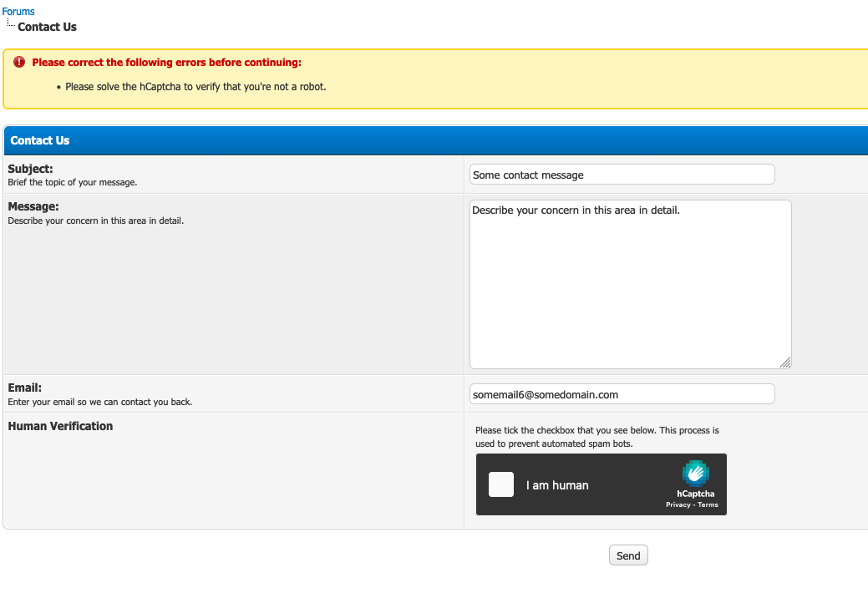Focus the Email input field
868x593 pixels.
pyautogui.click(x=622, y=394)
